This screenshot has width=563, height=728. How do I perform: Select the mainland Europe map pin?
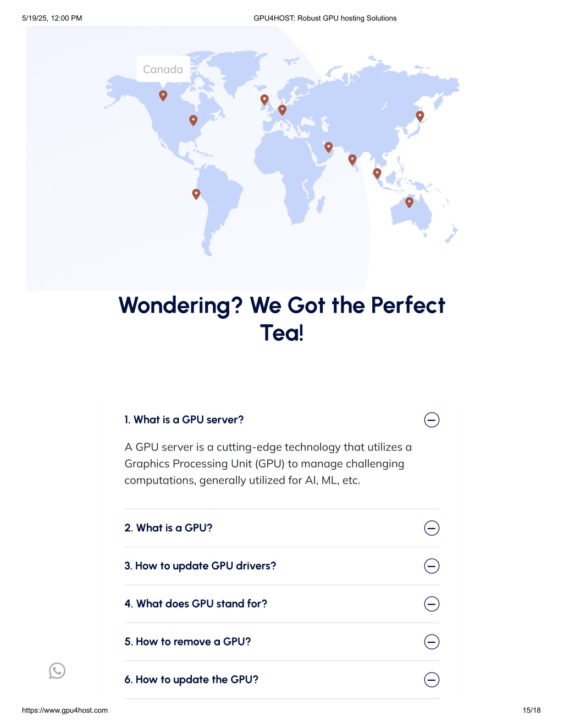click(282, 110)
